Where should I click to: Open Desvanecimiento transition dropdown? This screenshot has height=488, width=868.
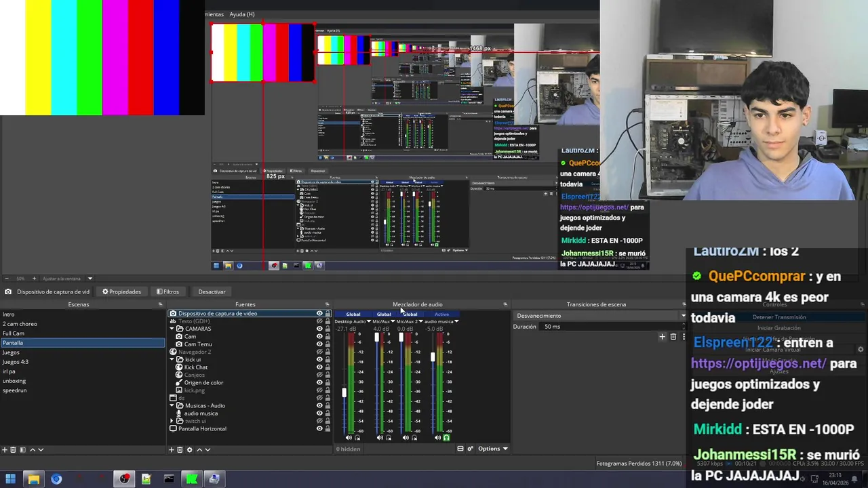599,316
